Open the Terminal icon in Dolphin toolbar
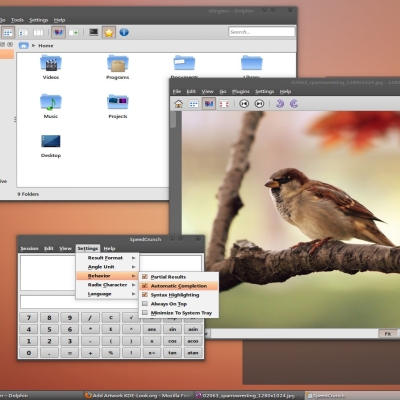Screen dimensions: 400x400 click(x=94, y=32)
